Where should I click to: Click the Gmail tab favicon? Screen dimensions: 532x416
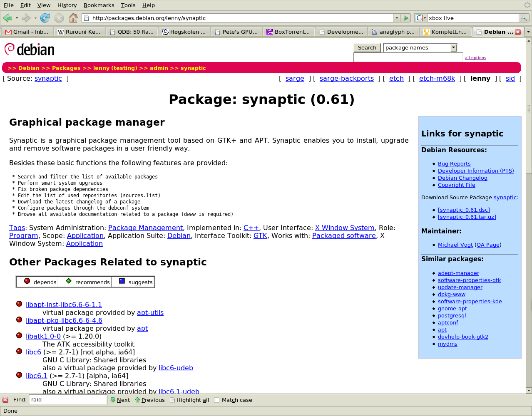[x=8, y=32]
